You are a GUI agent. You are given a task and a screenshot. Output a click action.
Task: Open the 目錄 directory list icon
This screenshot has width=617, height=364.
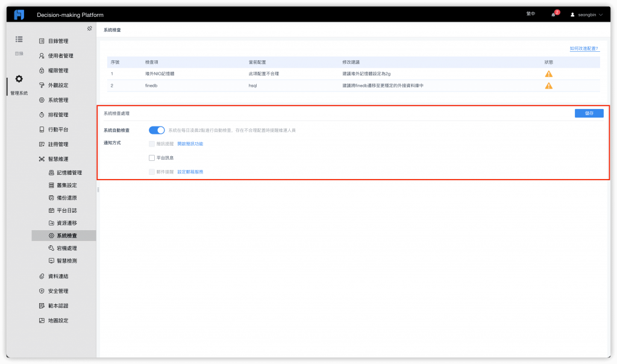[x=19, y=39]
